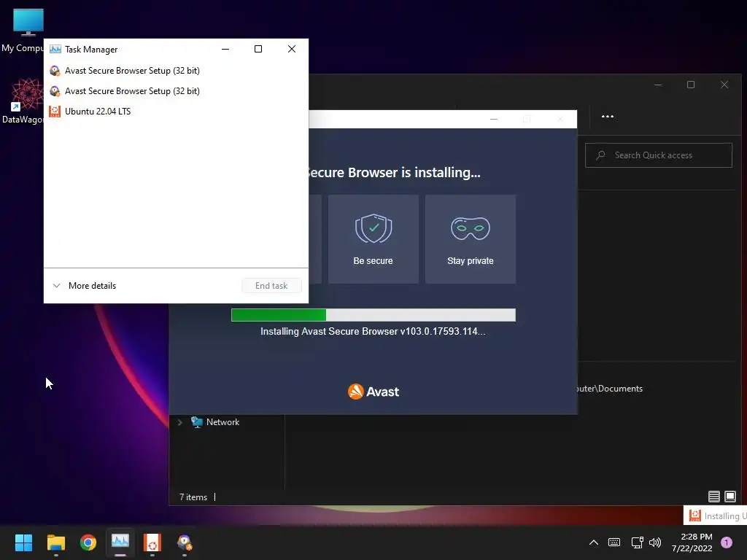Click the Ubuntu 22.04 LTS row icon
Screen dimensions: 747x560
[55, 112]
